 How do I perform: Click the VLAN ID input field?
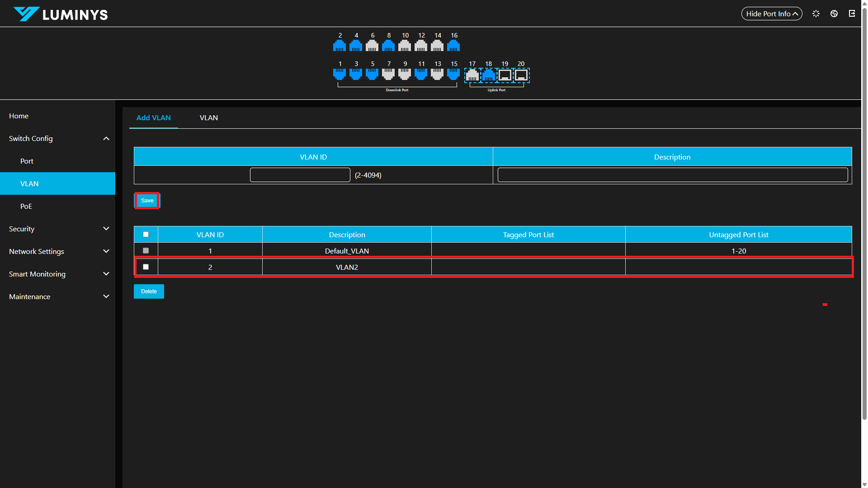(300, 175)
